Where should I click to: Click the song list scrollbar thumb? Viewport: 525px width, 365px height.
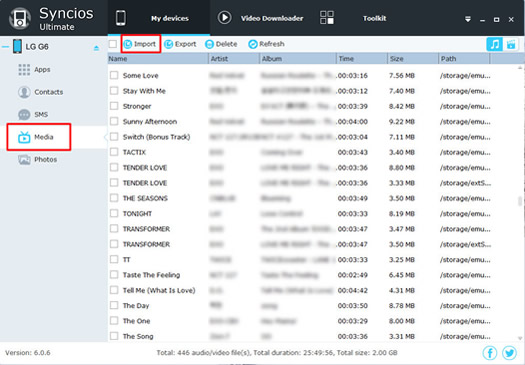click(x=520, y=201)
